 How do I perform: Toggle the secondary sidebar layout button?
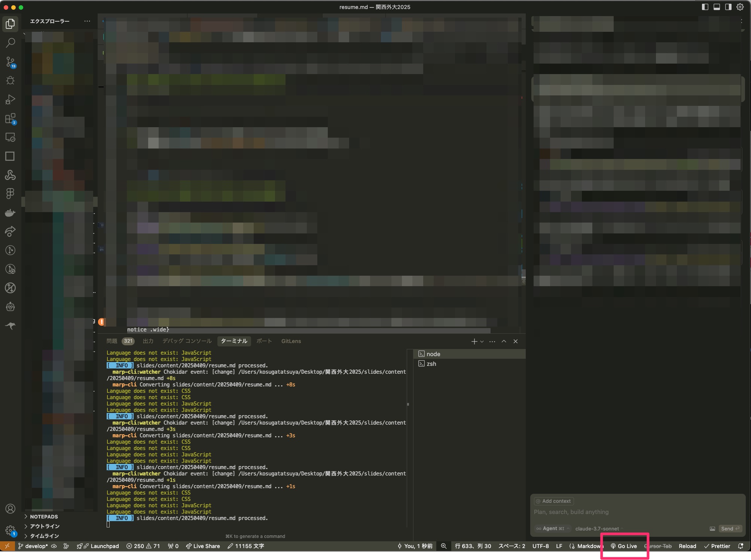728,7
